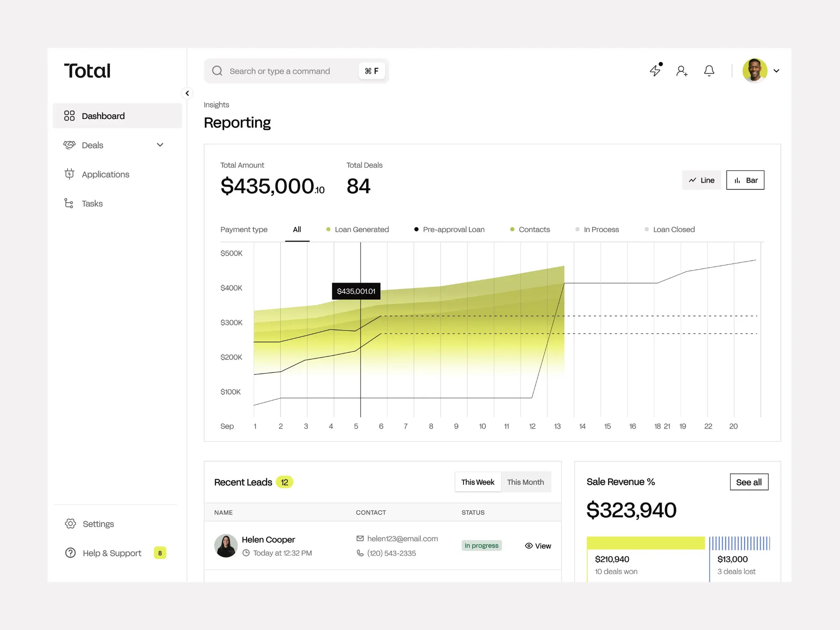Image resolution: width=840 pixels, height=630 pixels.
Task: Click the ⌘ F shortcut badge
Action: pos(372,71)
